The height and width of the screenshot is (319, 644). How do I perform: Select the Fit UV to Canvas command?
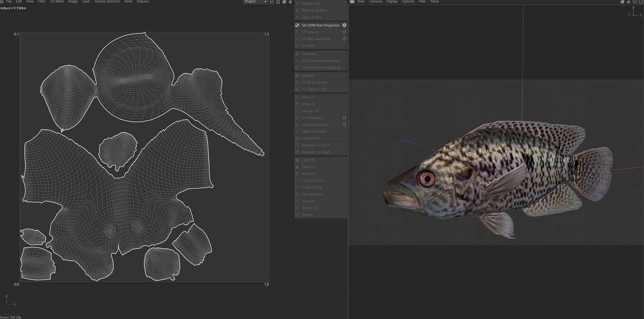pos(320,82)
